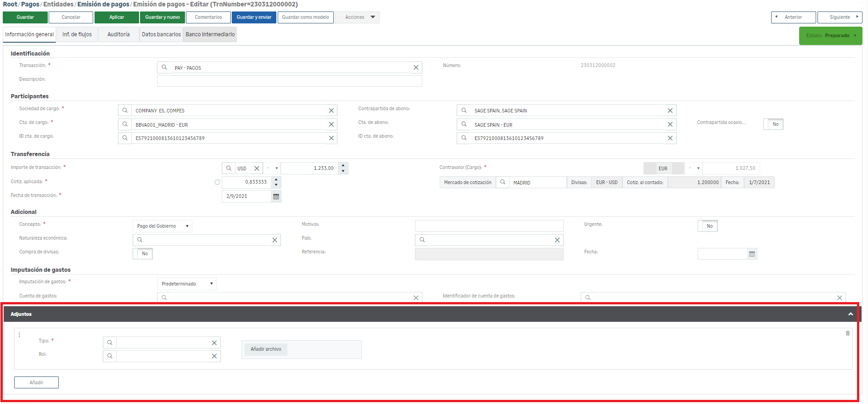Open the Concepto dropdown

coord(162,226)
